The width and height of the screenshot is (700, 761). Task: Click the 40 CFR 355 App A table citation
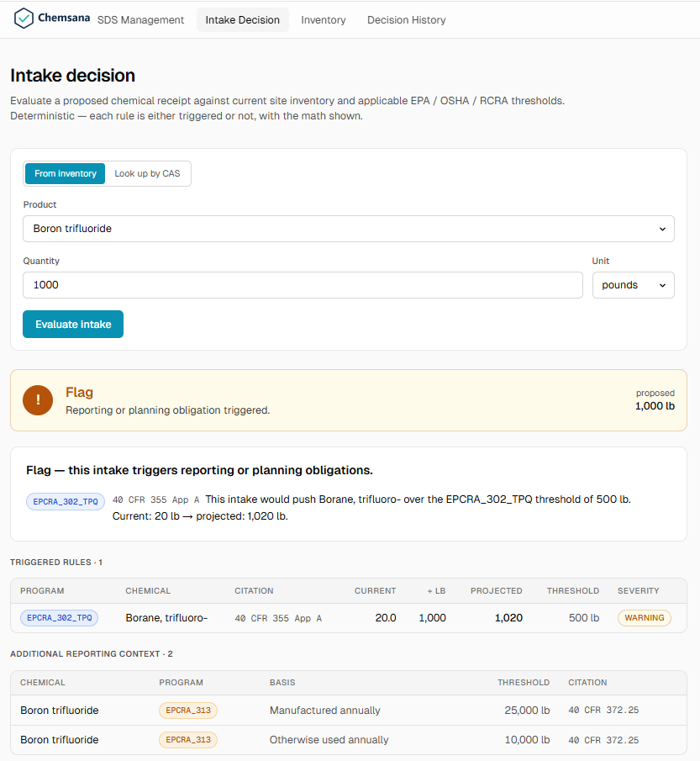(278, 618)
